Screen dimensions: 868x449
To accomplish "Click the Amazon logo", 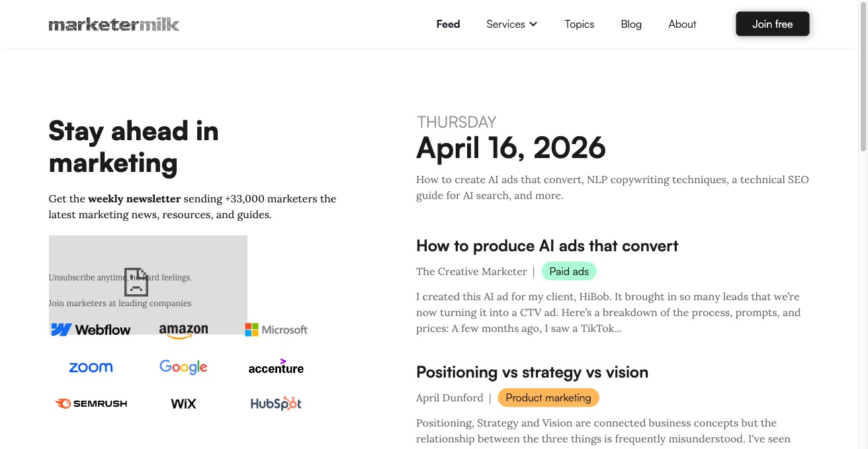I will (183, 331).
